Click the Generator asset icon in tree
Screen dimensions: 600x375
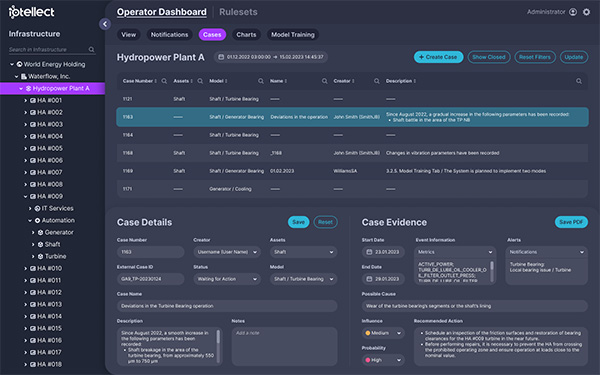40,232
